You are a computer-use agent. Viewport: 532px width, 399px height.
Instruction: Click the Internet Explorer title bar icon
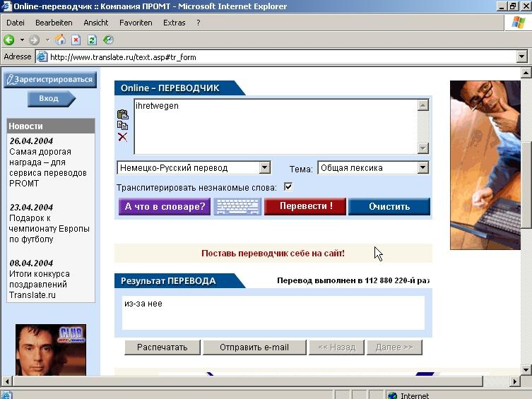tap(6, 6)
